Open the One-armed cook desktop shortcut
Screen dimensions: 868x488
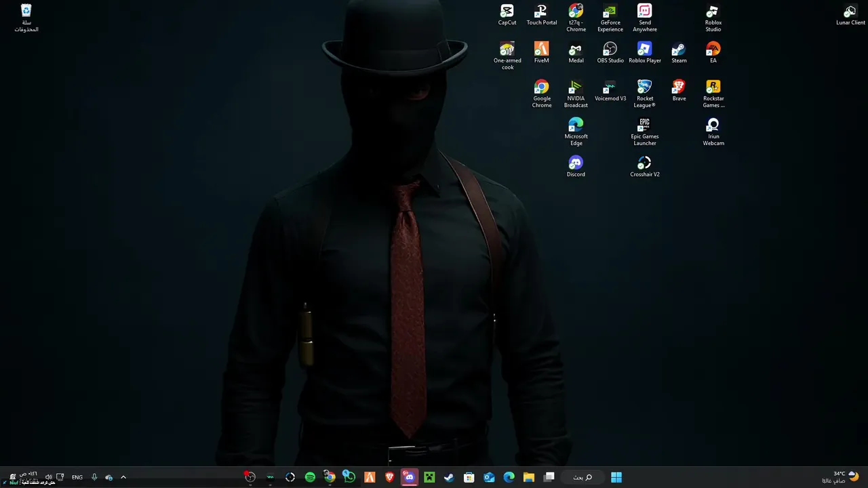click(x=507, y=56)
